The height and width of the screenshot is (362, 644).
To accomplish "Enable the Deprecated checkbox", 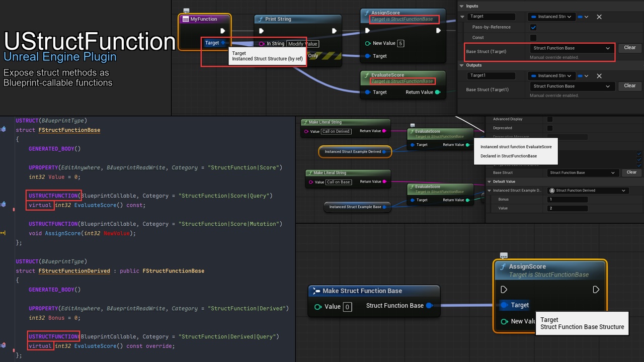I will tap(550, 128).
